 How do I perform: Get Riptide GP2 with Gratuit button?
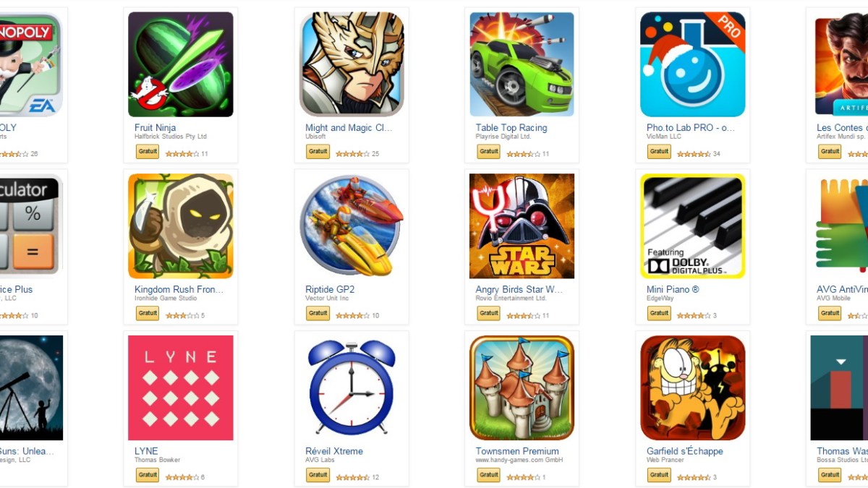pyautogui.click(x=318, y=314)
